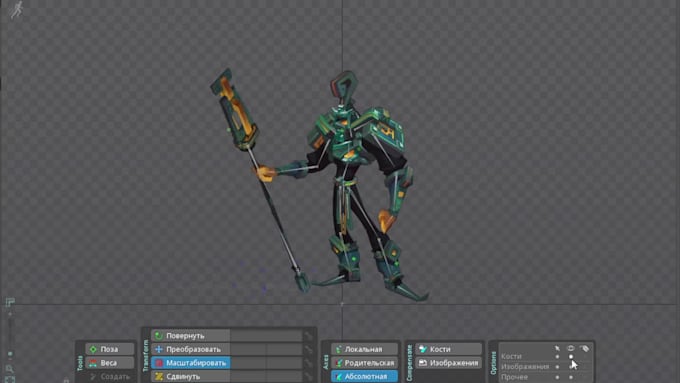Click the Axes panel vertical label

click(x=326, y=363)
